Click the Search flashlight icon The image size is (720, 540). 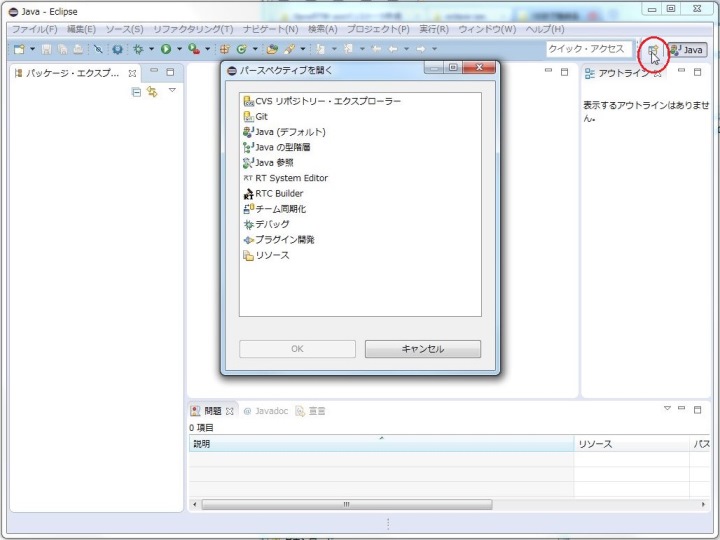(x=289, y=49)
